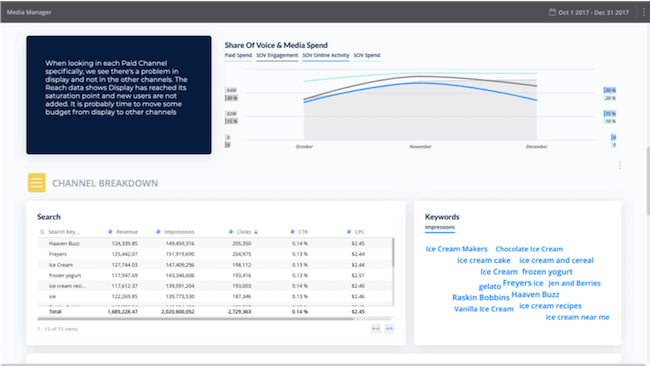Sort table by CPC header
Viewport: 650px width, 366px height.
click(359, 232)
